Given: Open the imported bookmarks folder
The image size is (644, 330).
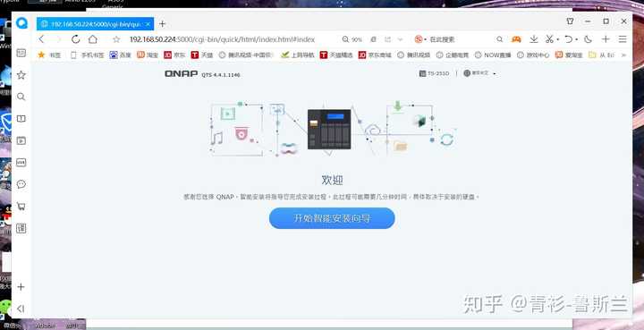Looking at the screenshot, I should (x=601, y=55).
